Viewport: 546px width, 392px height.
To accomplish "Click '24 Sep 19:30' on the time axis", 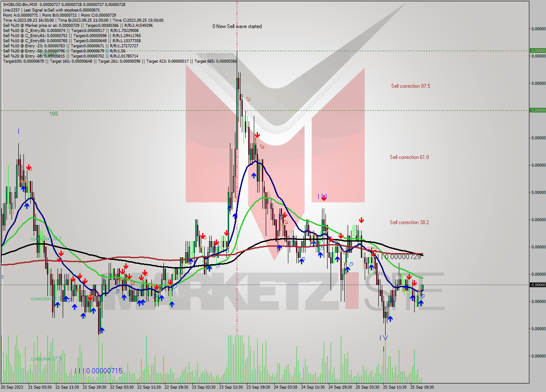I will [x=340, y=387].
